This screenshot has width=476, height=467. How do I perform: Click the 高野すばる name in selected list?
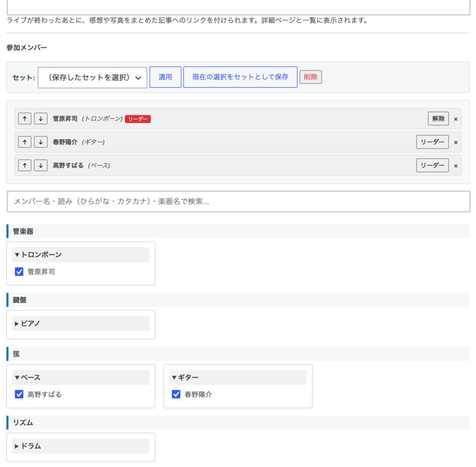[68, 166]
